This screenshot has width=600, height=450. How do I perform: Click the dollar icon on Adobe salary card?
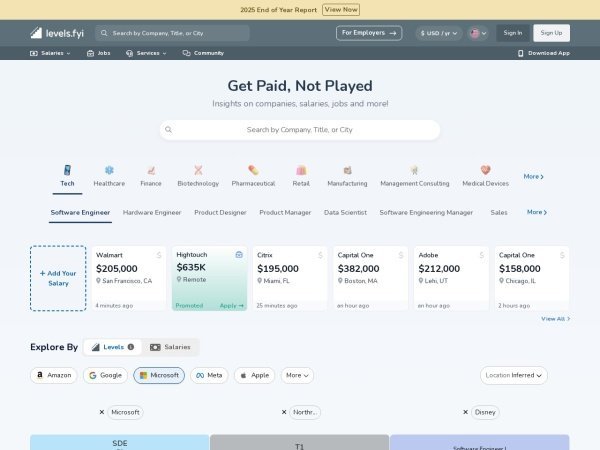click(482, 255)
